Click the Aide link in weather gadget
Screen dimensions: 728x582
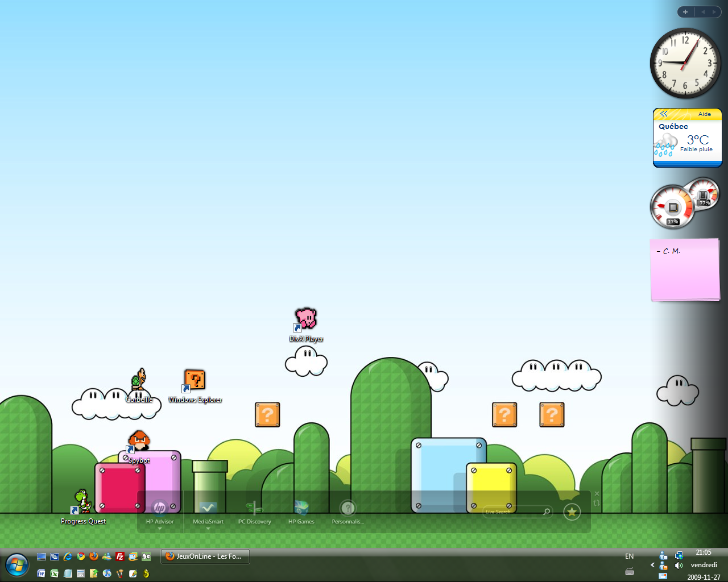point(705,114)
